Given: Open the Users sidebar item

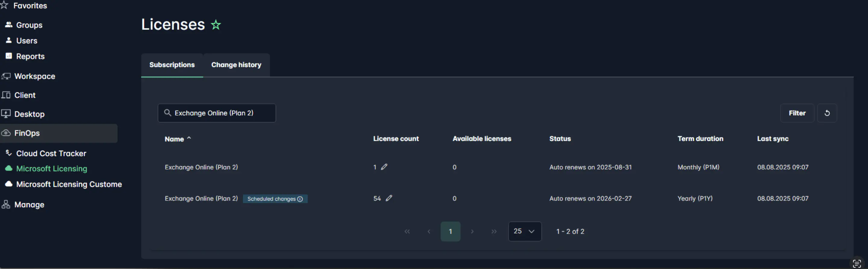Looking at the screenshot, I should 27,40.
